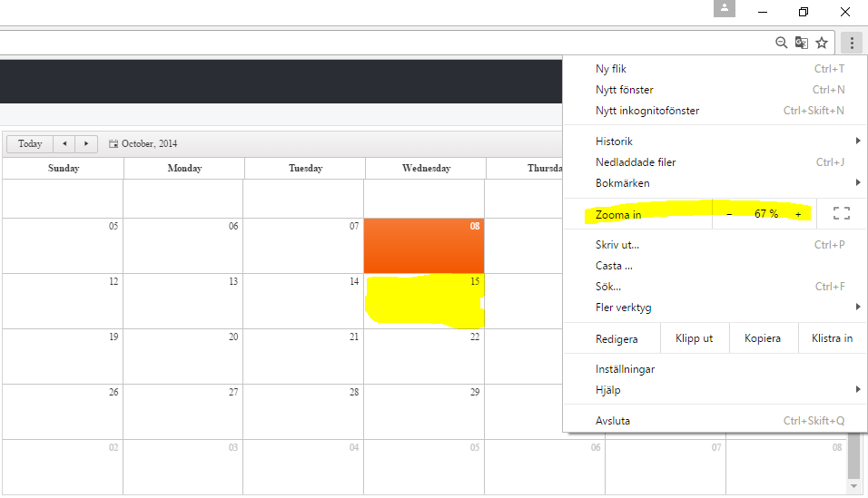Select the October 27 calendar cell
Screen dimensions: 868x498
[183, 412]
